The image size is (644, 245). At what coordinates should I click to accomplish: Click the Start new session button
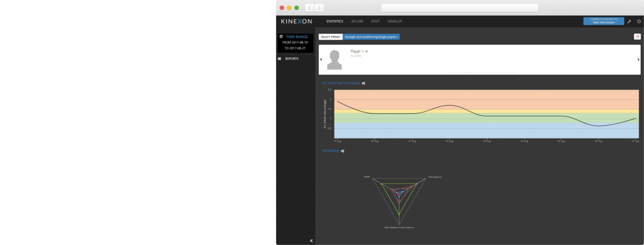pyautogui.click(x=603, y=21)
